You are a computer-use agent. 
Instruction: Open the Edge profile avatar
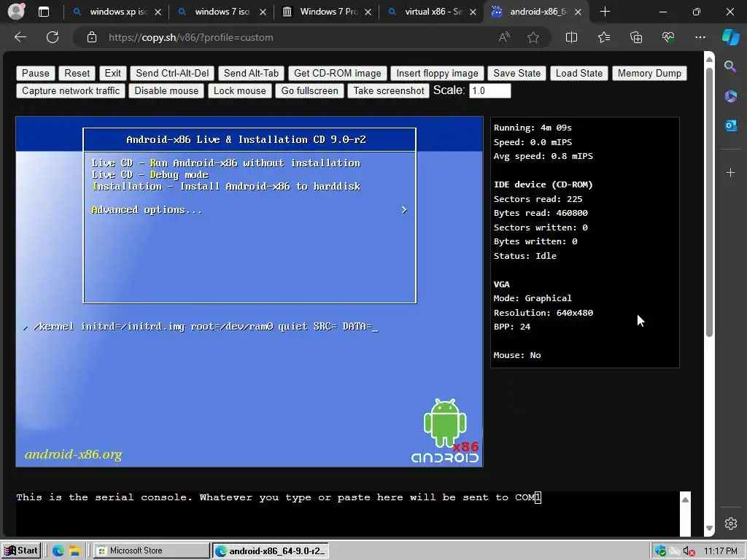pyautogui.click(x=16, y=12)
